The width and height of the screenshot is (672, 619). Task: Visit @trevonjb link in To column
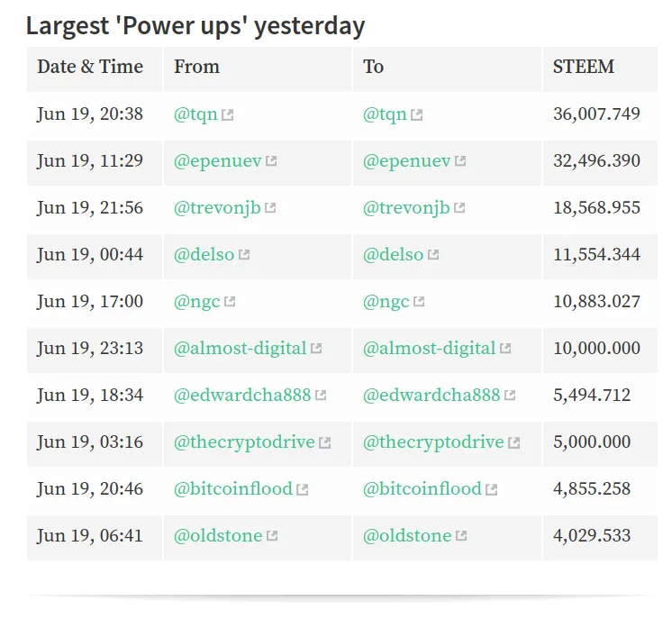click(x=406, y=208)
